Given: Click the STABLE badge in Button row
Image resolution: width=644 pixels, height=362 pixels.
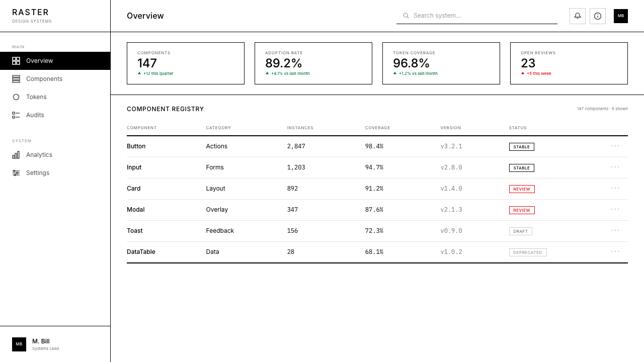Looking at the screenshot, I should pos(522,147).
